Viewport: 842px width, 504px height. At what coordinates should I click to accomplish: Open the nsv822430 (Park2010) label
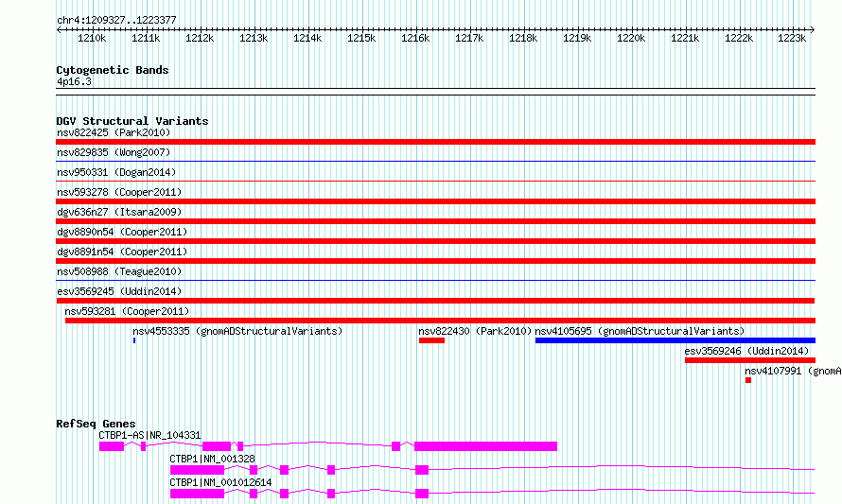tap(475, 331)
